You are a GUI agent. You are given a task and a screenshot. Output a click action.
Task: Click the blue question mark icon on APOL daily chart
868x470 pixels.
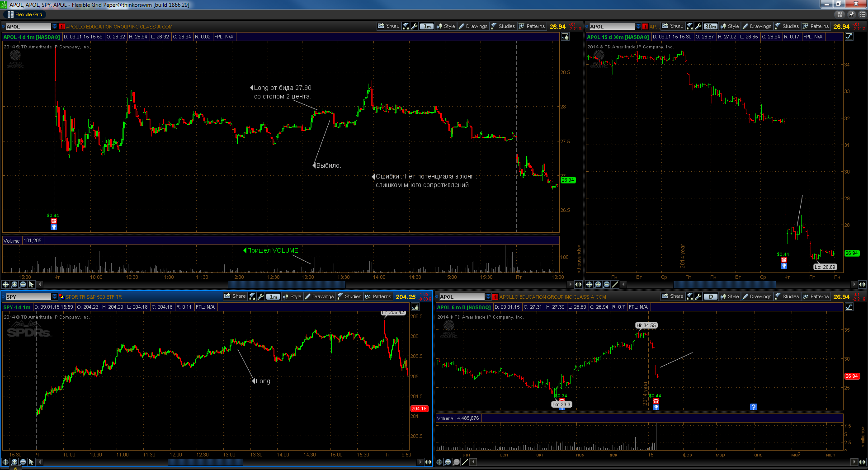pyautogui.click(x=753, y=407)
